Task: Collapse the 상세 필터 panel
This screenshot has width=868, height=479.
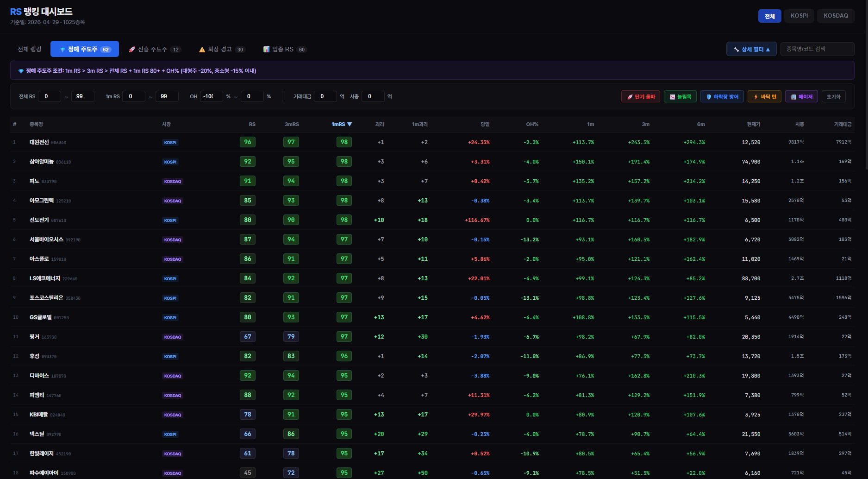Action: coord(751,49)
